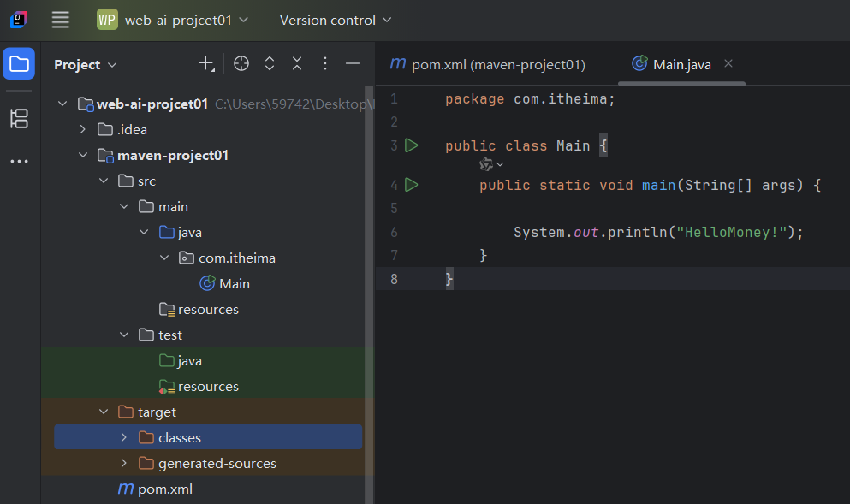
Task: Switch to pom.xml (maven-project01) tab
Action: 487,64
